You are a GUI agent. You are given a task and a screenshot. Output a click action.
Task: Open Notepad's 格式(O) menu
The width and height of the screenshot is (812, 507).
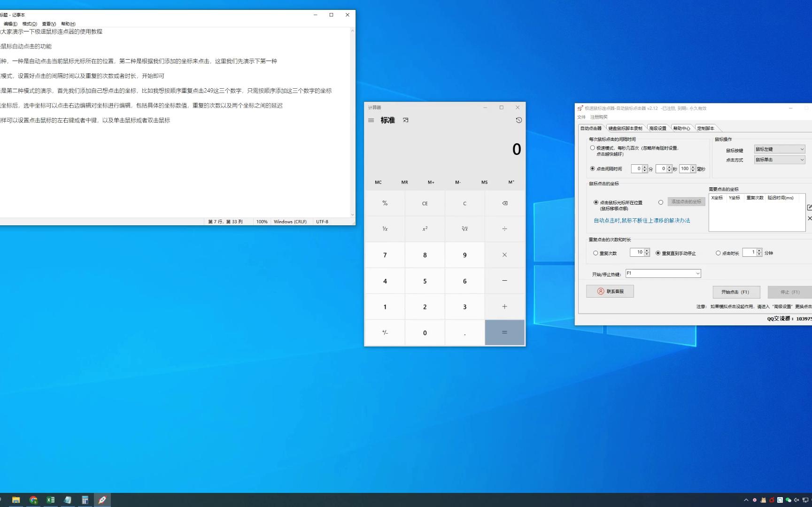(x=30, y=24)
